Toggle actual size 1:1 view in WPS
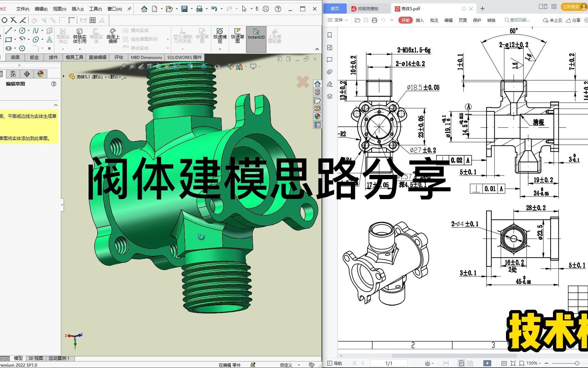This screenshot has width=588, height=368. click(x=504, y=363)
